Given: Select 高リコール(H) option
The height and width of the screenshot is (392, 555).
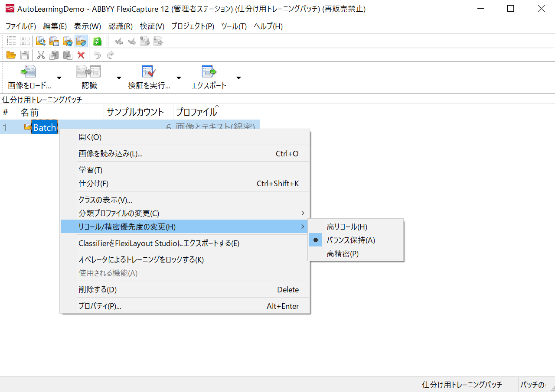Looking at the screenshot, I should coord(356,227).
